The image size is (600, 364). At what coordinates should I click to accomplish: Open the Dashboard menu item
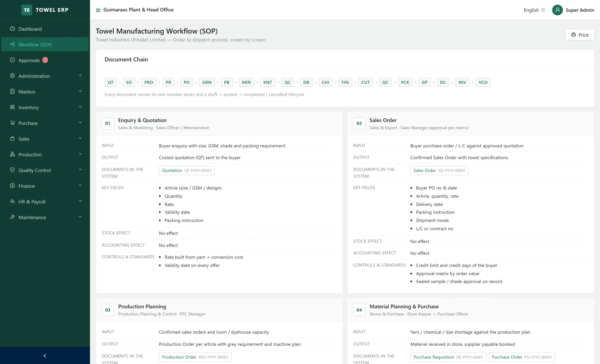(x=45, y=29)
